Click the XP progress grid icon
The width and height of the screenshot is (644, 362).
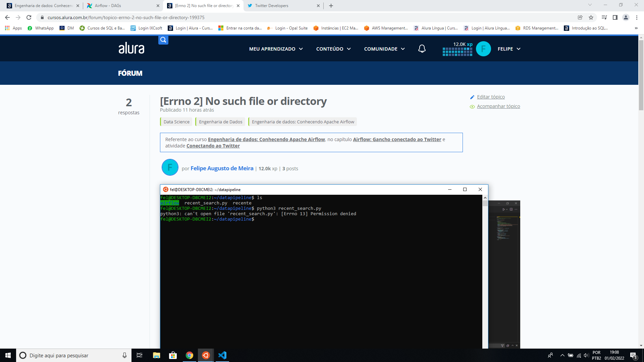pos(458,51)
